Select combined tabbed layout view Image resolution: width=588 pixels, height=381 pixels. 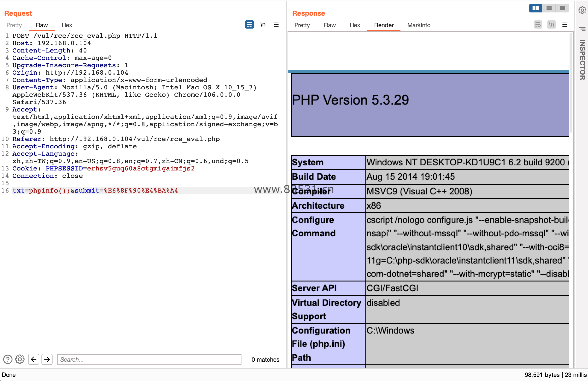[562, 8]
